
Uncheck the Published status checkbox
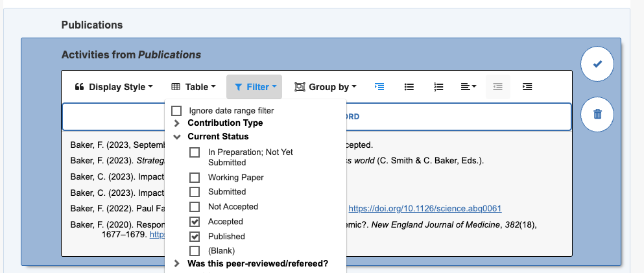pyautogui.click(x=195, y=237)
